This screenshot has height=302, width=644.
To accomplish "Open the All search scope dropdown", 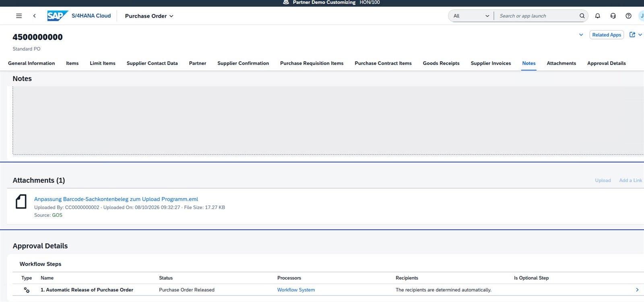I will [x=471, y=16].
